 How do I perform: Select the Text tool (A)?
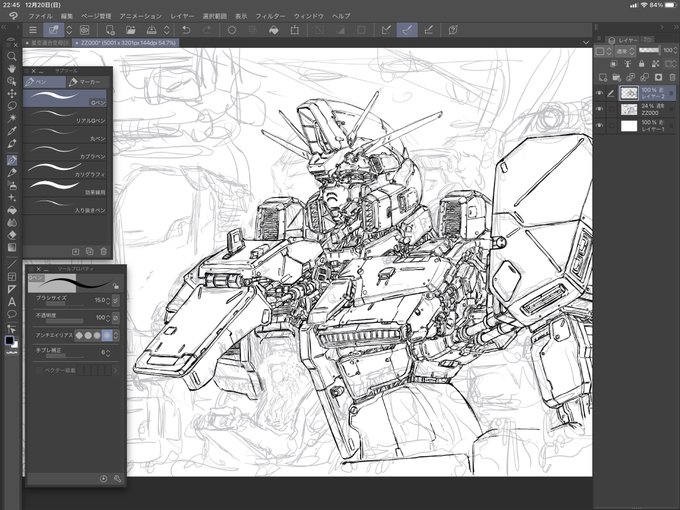pos(12,301)
